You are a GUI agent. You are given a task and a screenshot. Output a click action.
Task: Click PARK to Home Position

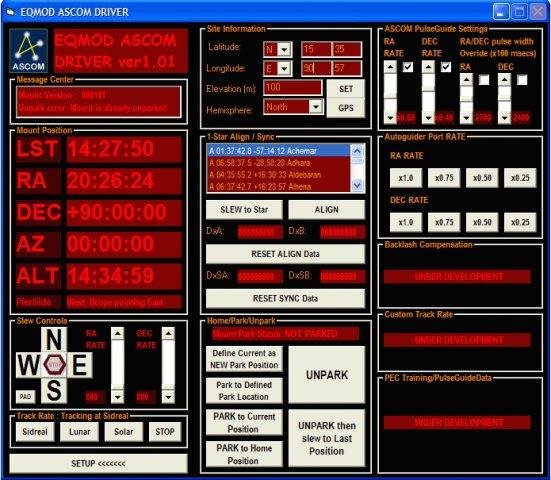click(x=244, y=454)
